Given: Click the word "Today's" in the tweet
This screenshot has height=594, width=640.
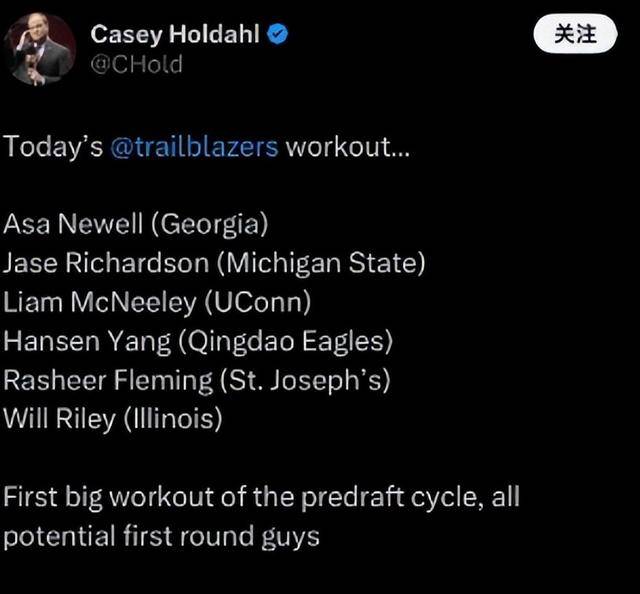Looking at the screenshot, I should (x=53, y=146).
